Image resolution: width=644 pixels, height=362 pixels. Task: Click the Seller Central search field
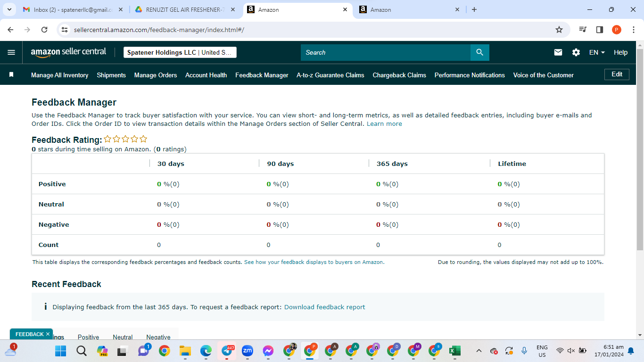[x=386, y=52]
